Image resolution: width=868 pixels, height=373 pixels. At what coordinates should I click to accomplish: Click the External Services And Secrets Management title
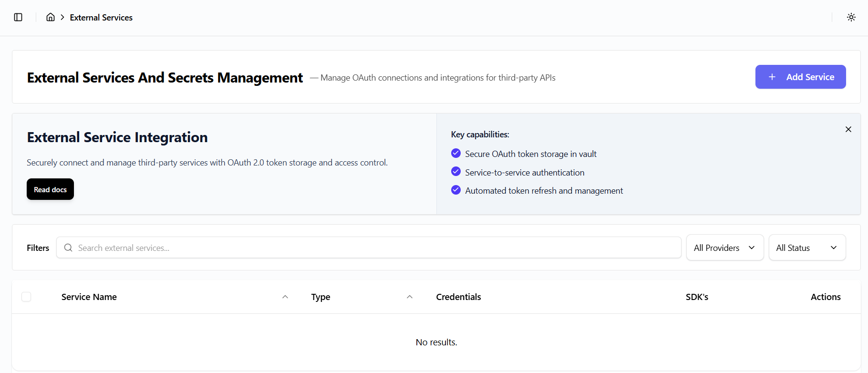click(165, 77)
